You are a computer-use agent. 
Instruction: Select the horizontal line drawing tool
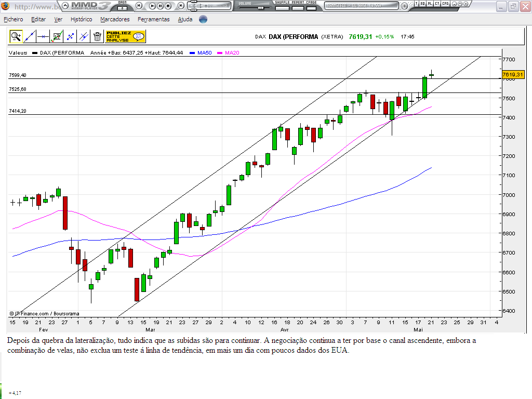tap(43, 36)
